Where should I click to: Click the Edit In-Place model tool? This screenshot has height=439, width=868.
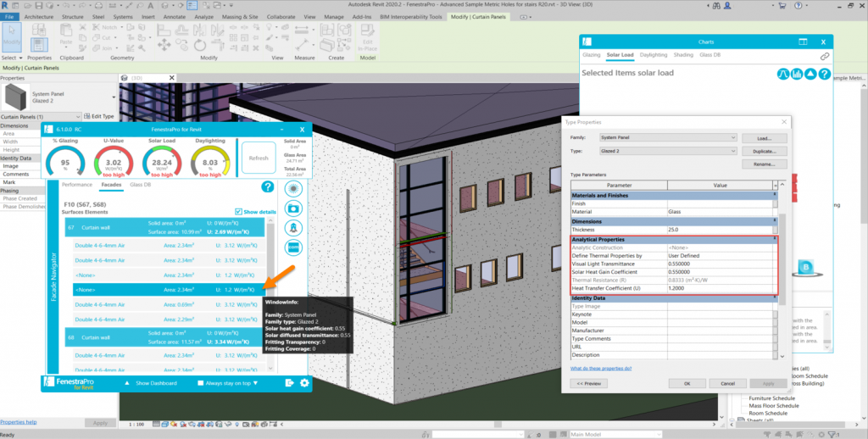[368, 37]
